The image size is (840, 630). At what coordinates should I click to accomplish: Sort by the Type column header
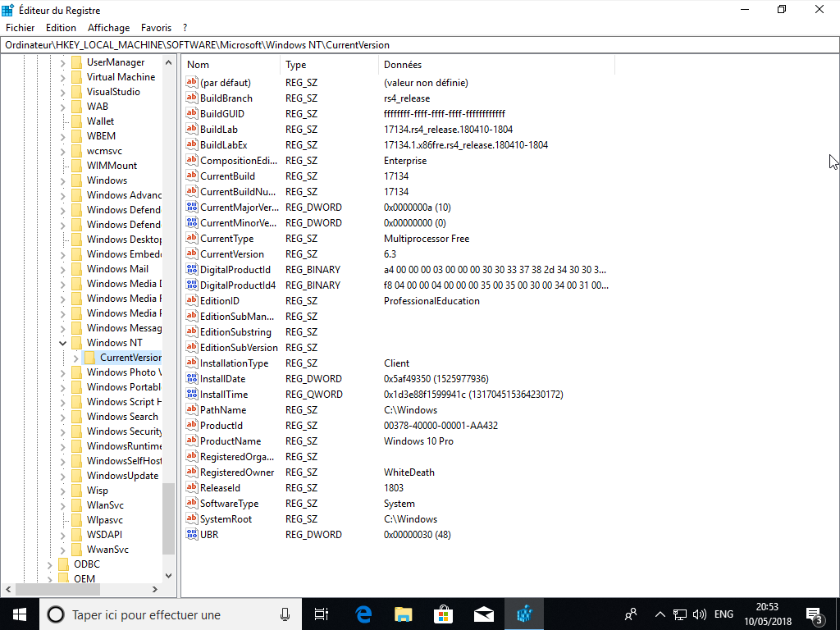(x=329, y=64)
